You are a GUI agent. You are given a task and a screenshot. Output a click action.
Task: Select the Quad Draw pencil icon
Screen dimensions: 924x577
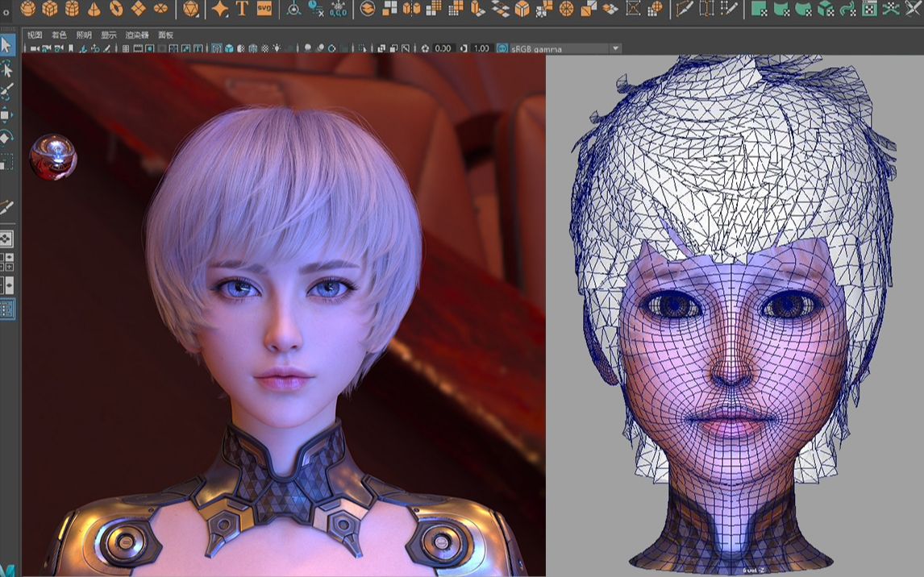pos(729,8)
